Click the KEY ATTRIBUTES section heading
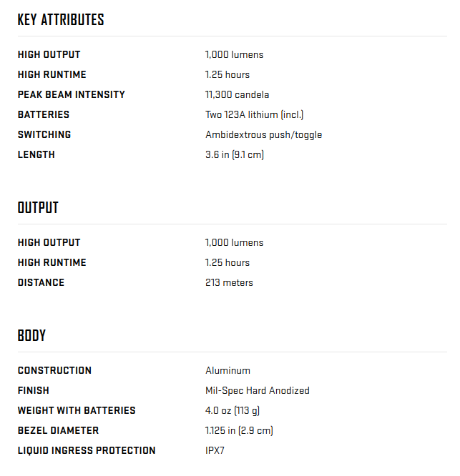This screenshot has height=476, width=460. click(61, 20)
